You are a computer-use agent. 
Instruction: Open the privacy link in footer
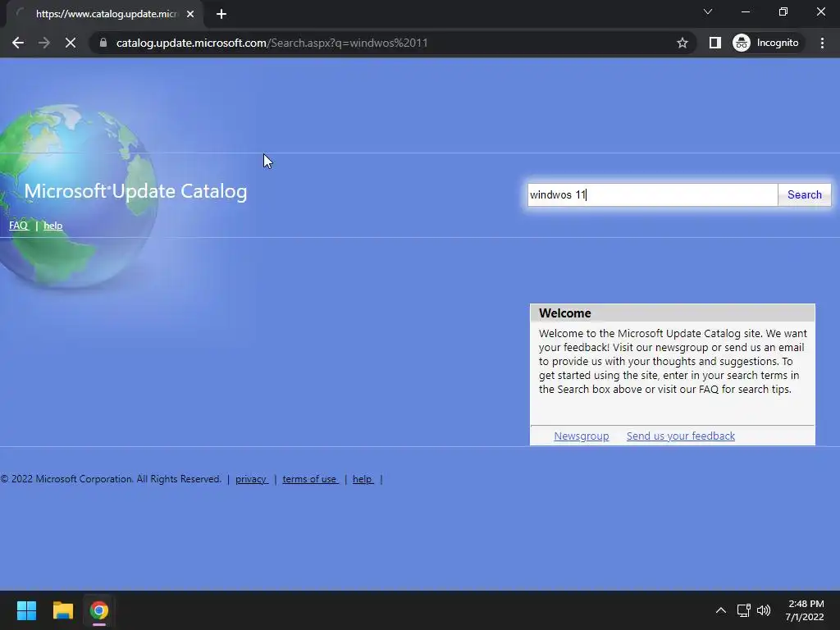pos(251,479)
